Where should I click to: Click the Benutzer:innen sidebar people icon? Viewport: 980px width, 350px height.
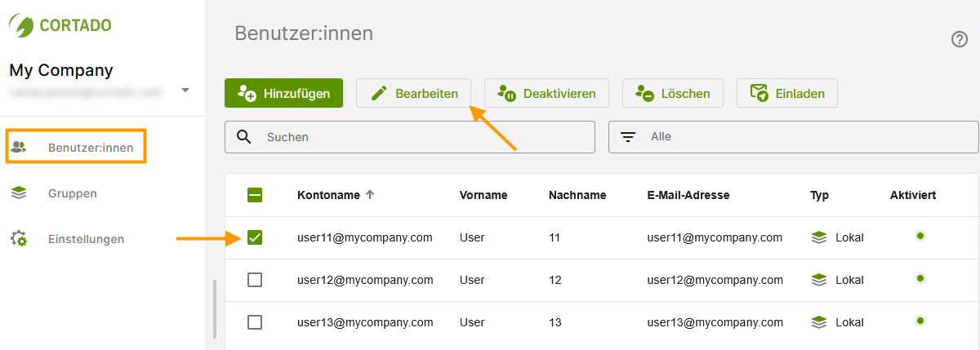point(19,147)
